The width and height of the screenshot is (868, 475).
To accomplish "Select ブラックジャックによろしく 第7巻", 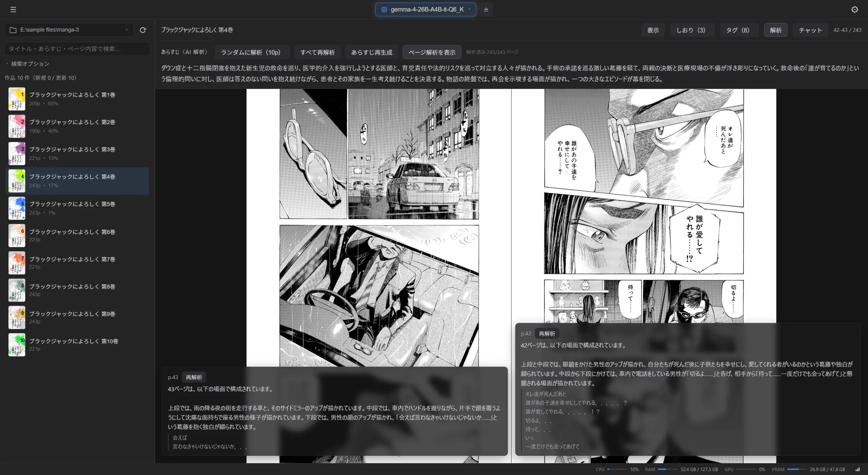I will pyautogui.click(x=77, y=263).
